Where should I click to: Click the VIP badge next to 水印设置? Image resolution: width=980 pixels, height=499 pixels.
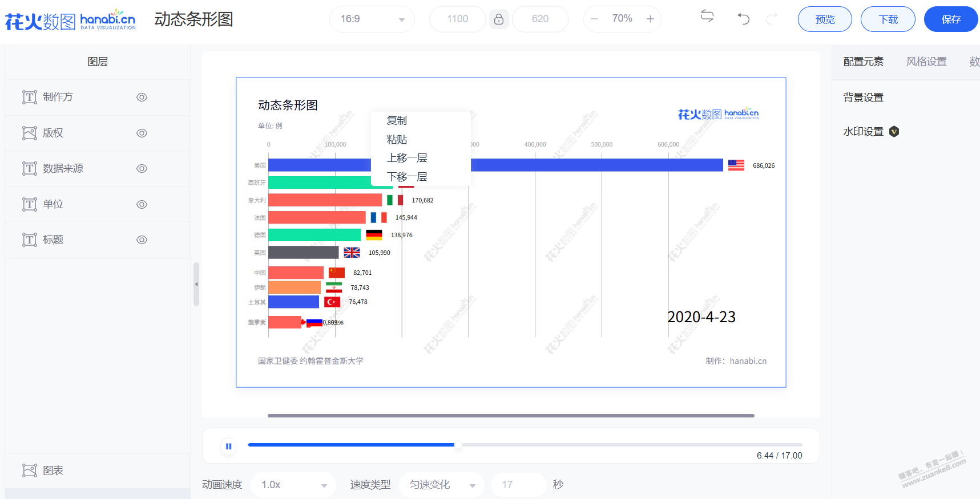coord(894,132)
